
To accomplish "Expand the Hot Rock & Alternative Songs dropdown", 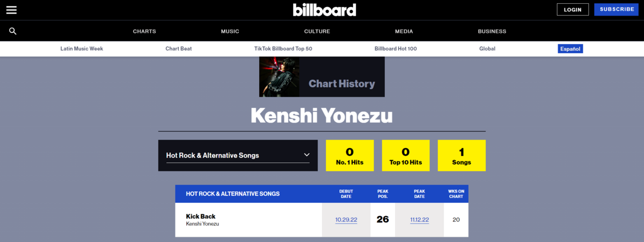I will coord(238,155).
